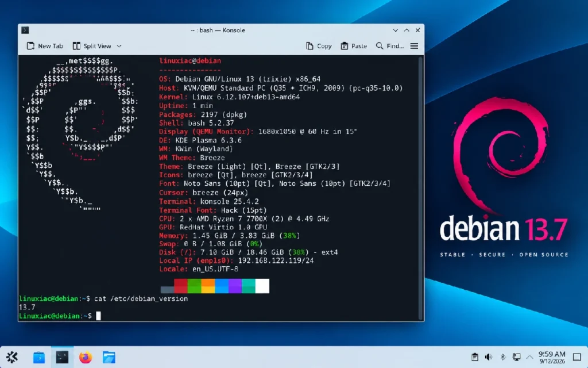Launch Discover software center from taskbar

[38, 357]
